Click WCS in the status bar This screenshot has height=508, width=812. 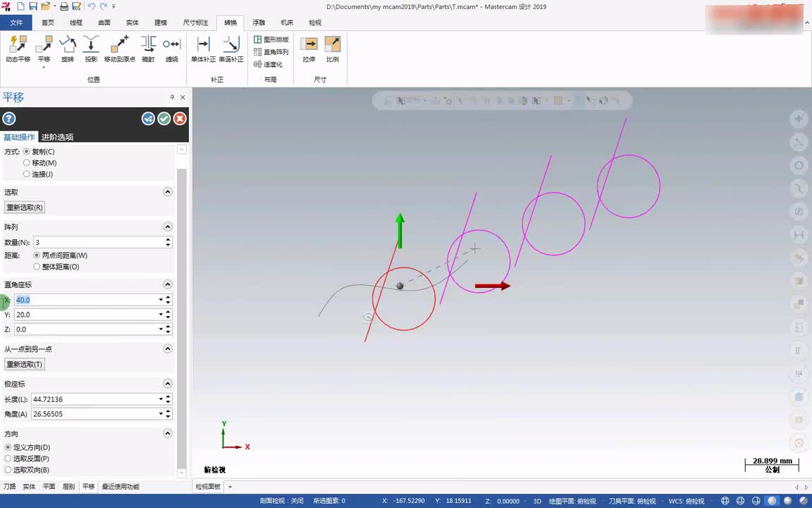tap(686, 501)
